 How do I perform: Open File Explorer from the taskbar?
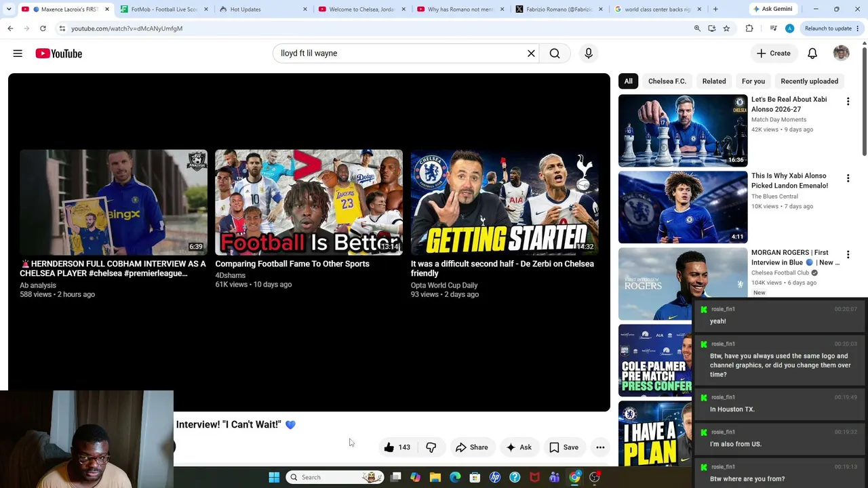click(435, 477)
